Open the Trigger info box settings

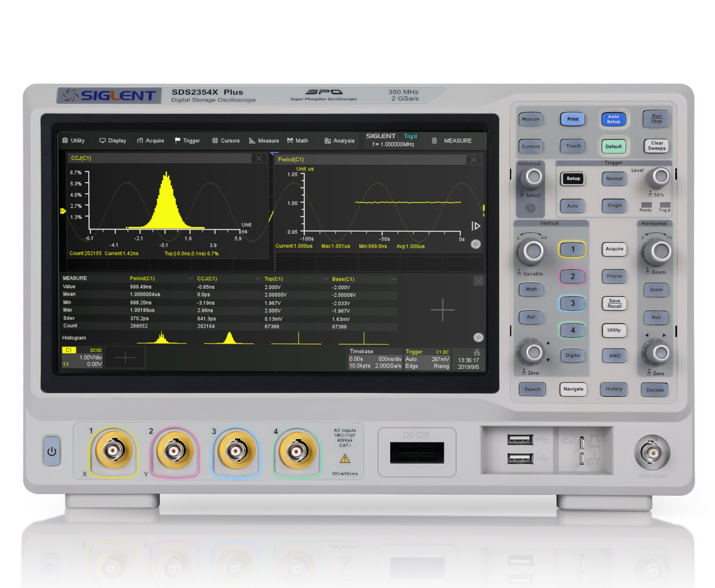click(x=427, y=359)
